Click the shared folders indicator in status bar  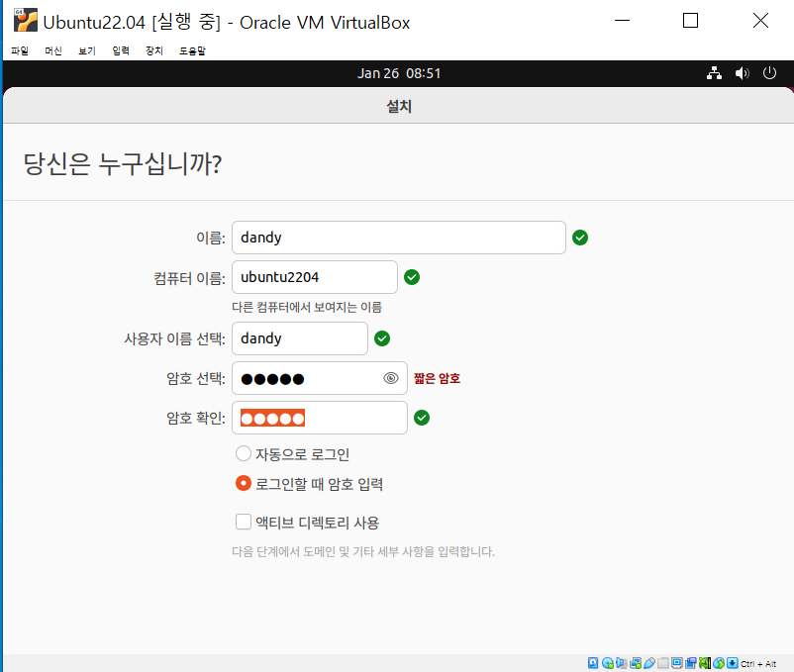tap(663, 663)
